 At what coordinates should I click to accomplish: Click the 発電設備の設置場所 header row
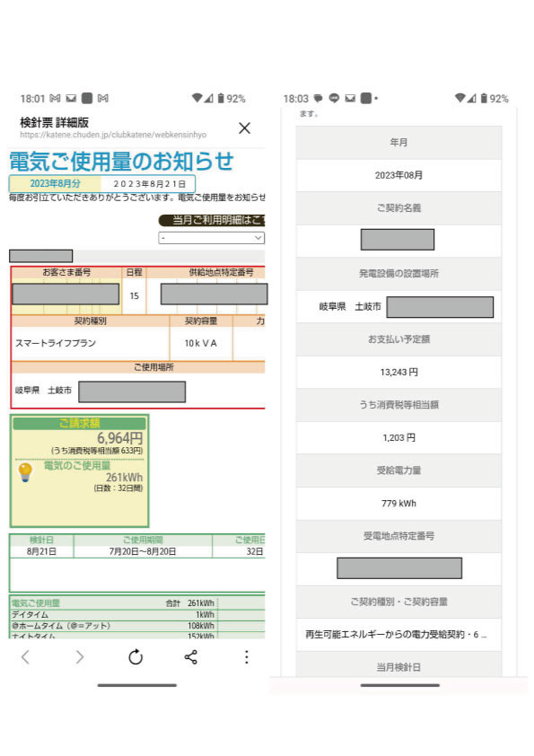point(398,274)
